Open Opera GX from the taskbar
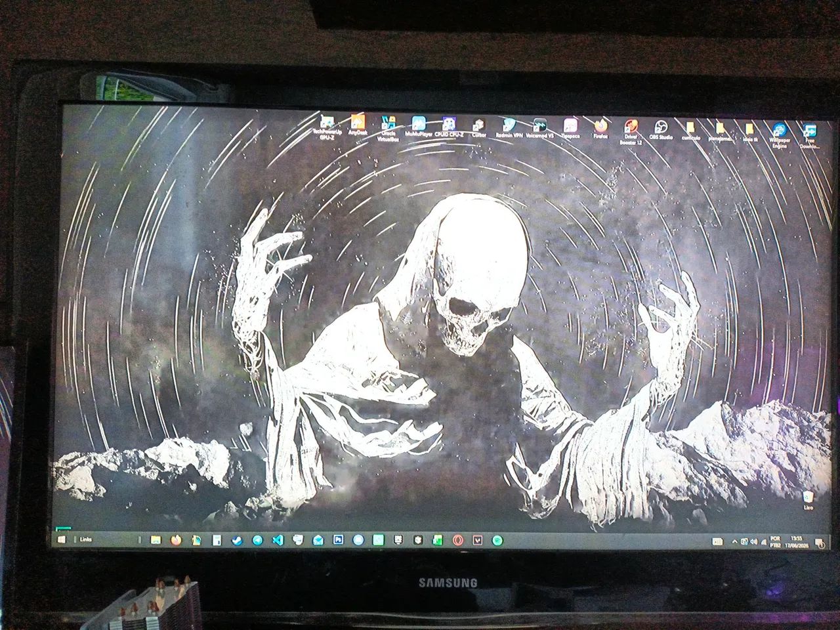Viewport: 840px width, 630px height. (x=458, y=539)
